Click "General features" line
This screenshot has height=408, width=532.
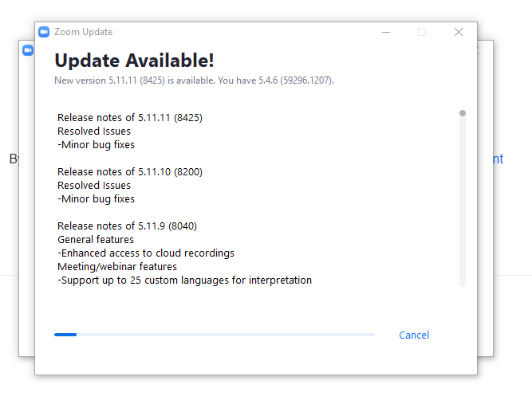(x=96, y=240)
